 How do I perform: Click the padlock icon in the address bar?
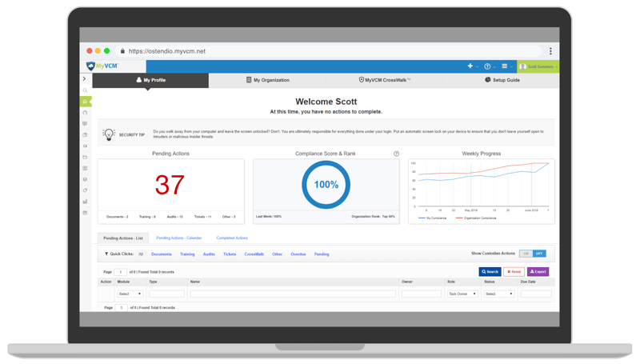click(122, 51)
